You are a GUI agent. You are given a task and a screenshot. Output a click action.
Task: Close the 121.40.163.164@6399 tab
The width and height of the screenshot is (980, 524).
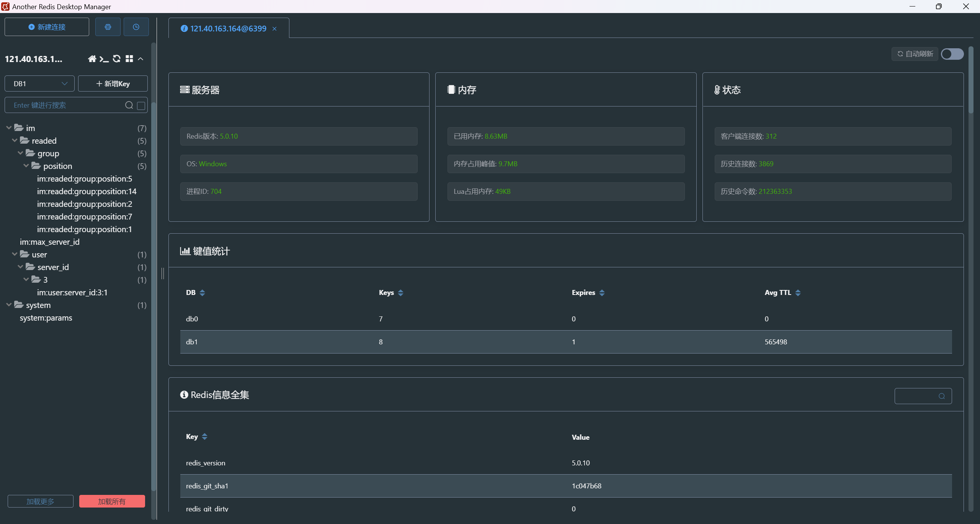coord(274,29)
